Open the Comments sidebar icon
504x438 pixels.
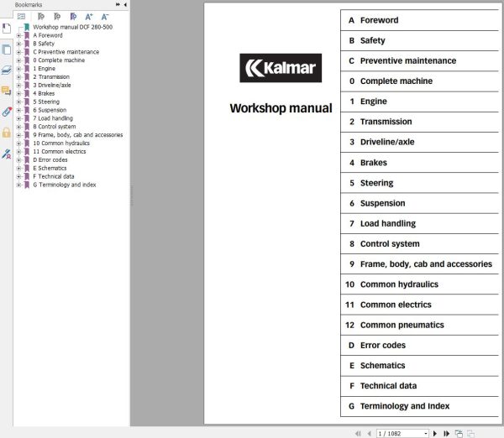[x=7, y=91]
